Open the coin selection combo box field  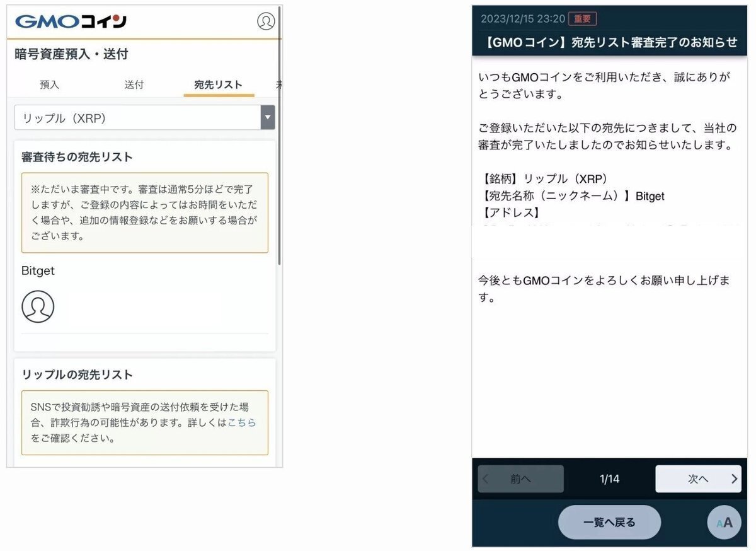point(139,118)
